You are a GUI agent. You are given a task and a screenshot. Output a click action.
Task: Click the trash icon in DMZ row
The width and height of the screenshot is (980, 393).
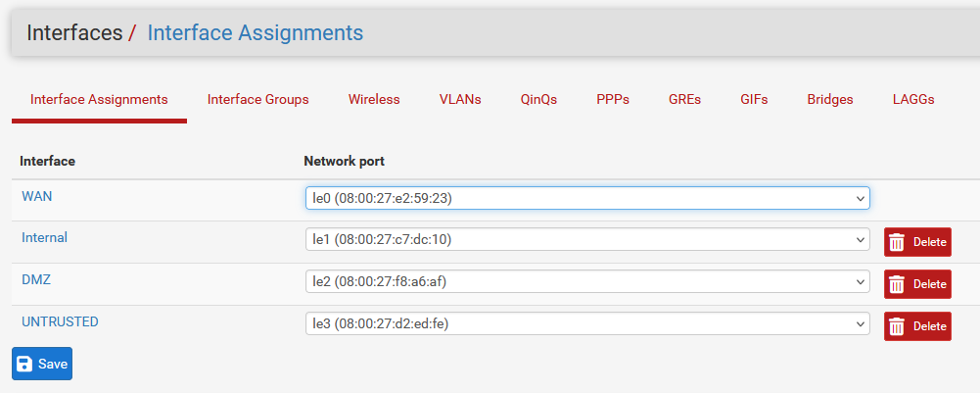tap(897, 284)
